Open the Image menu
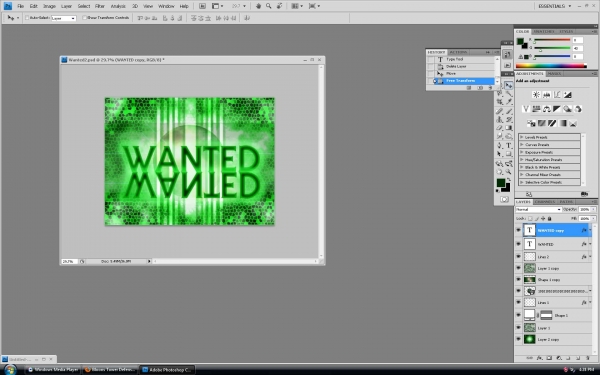 pyautogui.click(x=49, y=6)
